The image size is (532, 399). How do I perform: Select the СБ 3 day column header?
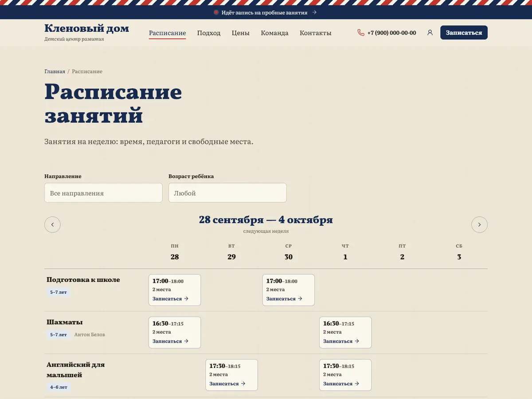[459, 252]
